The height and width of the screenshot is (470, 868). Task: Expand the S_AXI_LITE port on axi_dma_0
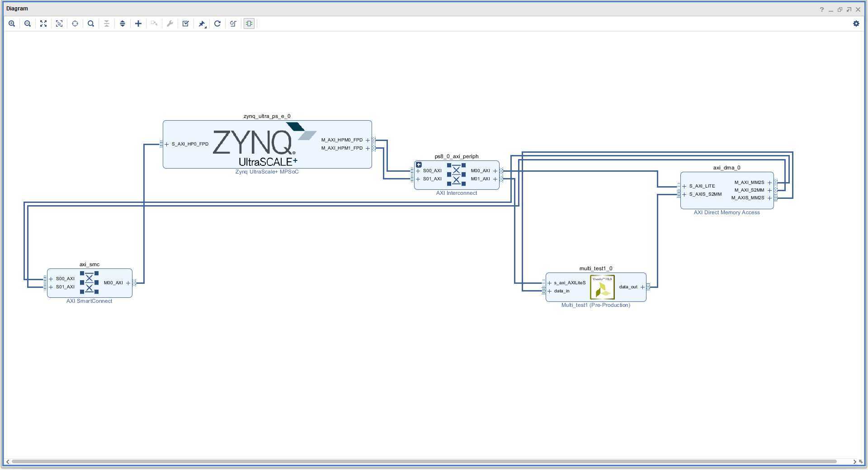[684, 186]
